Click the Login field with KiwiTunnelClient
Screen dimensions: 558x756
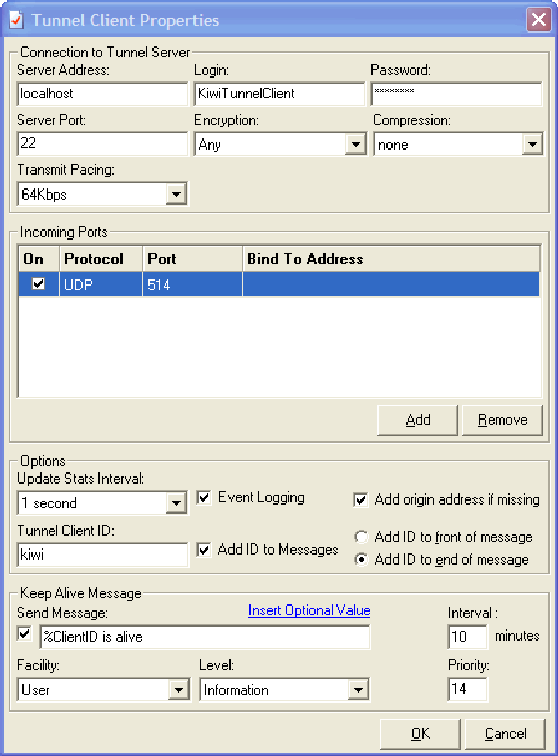279,94
